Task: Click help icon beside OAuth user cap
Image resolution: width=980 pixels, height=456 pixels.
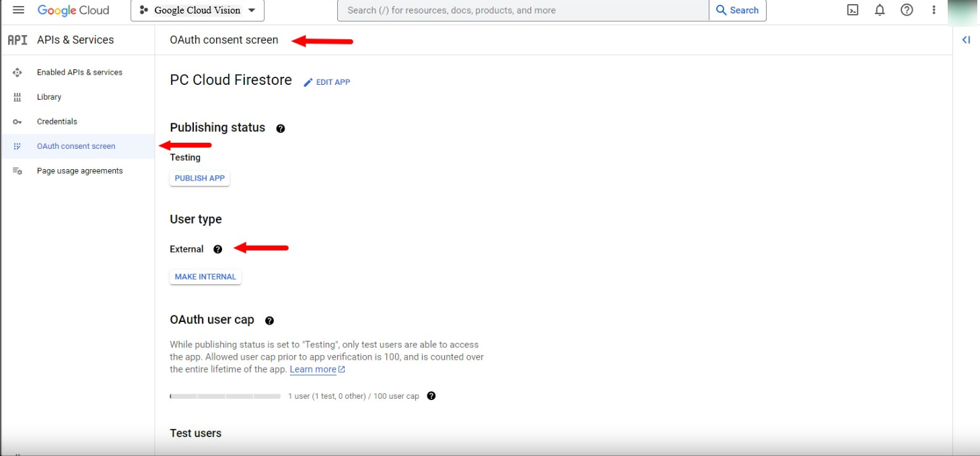Action: [269, 321]
